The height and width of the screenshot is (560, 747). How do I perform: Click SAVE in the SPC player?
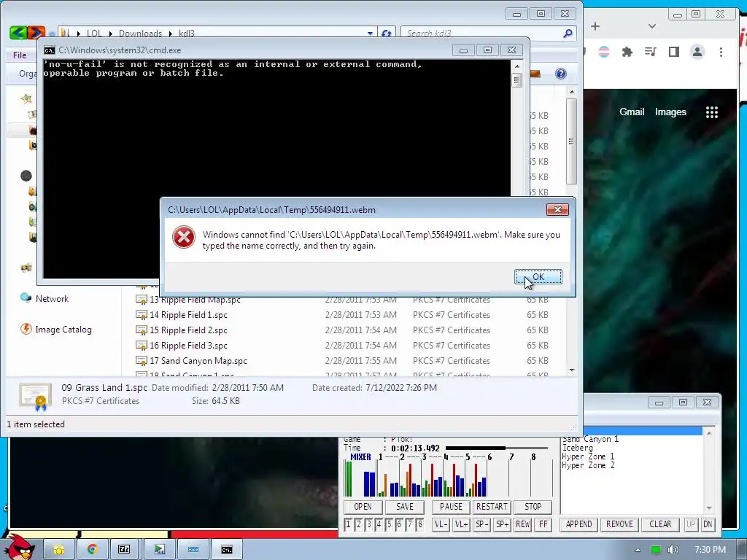[404, 507]
